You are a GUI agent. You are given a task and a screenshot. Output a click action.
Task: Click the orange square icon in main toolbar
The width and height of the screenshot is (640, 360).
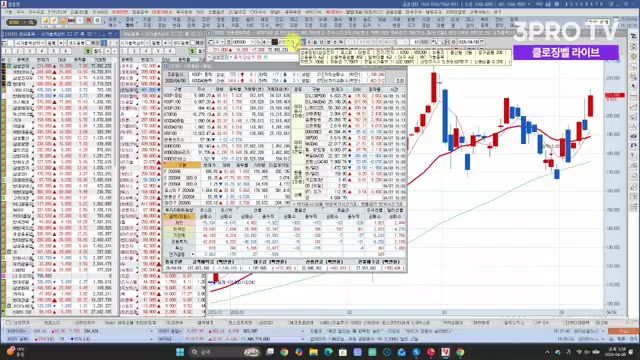(x=88, y=20)
